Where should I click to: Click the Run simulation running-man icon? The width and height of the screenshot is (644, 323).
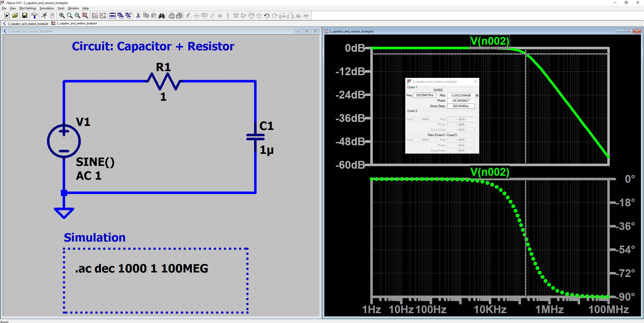click(44, 16)
